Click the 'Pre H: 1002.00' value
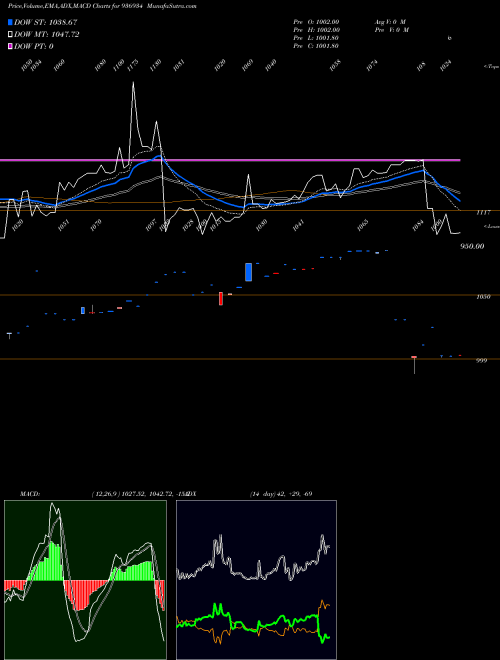Screen dimensions: 500x660 316,30
